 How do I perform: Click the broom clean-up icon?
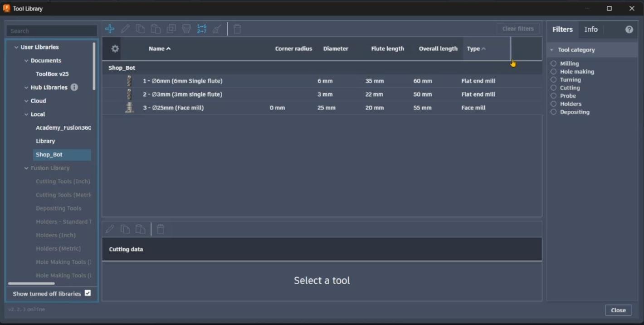click(x=217, y=29)
